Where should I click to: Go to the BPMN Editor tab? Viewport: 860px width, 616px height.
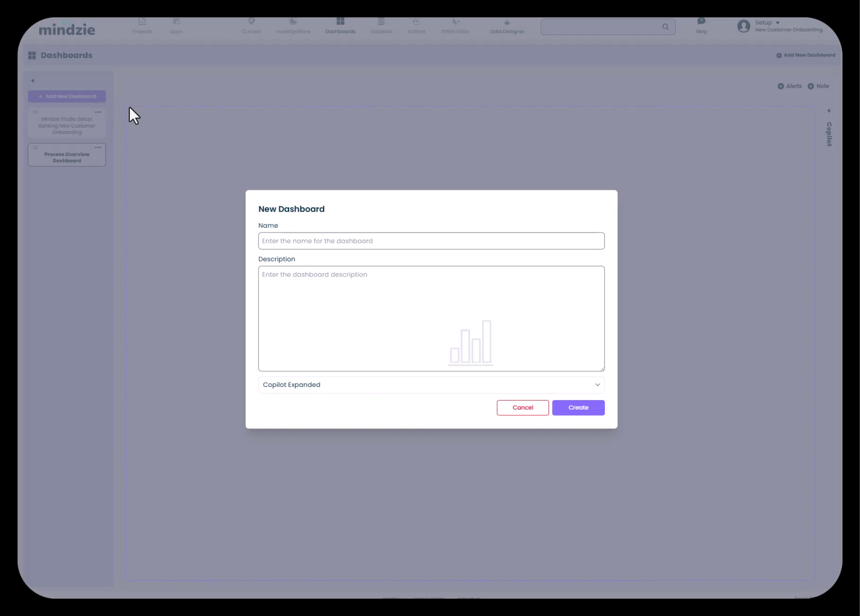coord(455,26)
